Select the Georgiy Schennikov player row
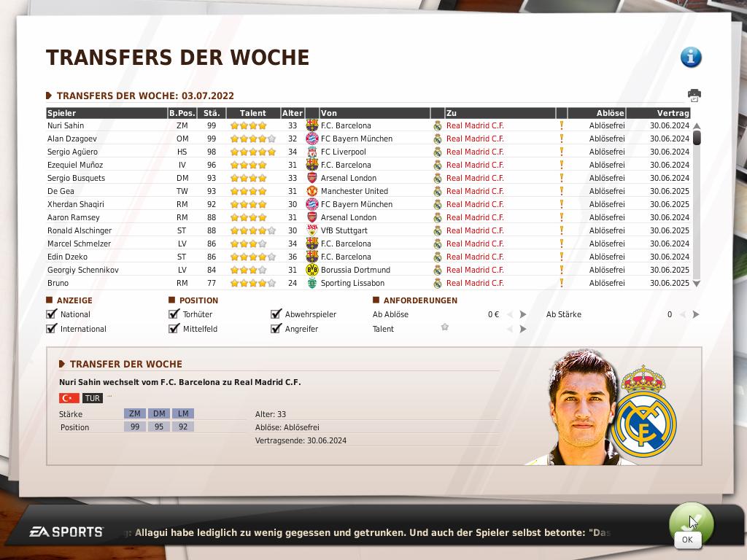 (368, 270)
